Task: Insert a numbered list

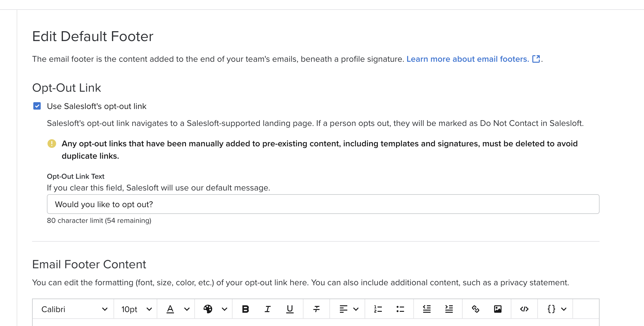Action: [x=378, y=309]
